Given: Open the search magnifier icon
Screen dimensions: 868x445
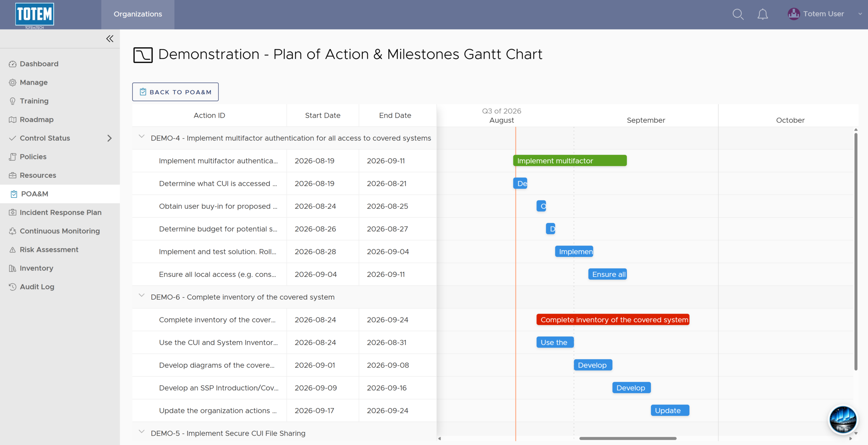Looking at the screenshot, I should click(x=738, y=14).
